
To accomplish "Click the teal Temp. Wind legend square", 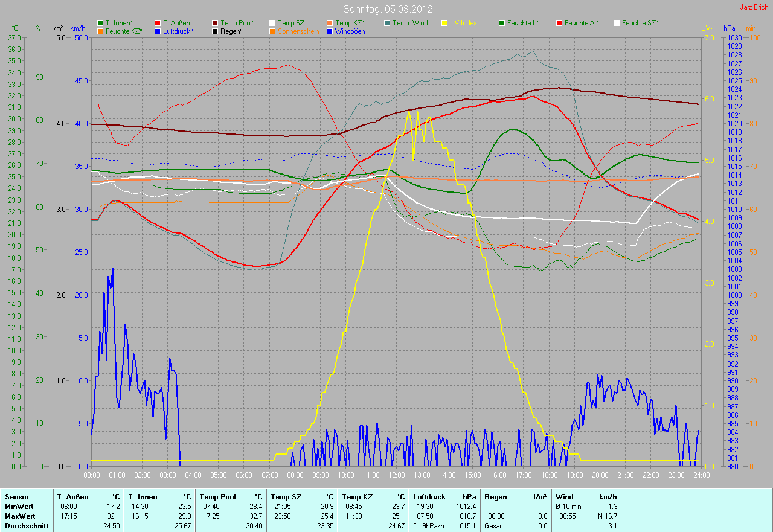I will tap(387, 23).
